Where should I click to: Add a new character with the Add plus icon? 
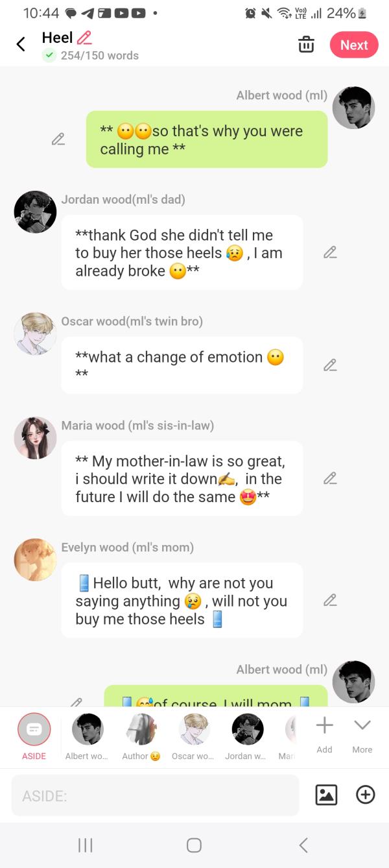point(324,729)
